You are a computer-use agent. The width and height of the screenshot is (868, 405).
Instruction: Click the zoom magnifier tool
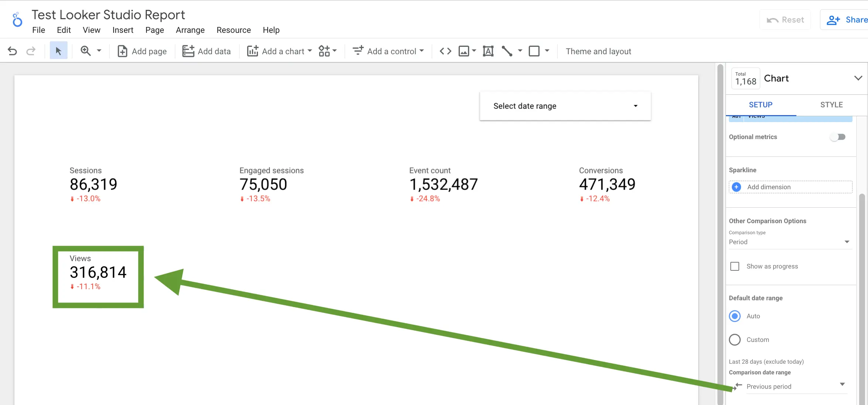[86, 51]
